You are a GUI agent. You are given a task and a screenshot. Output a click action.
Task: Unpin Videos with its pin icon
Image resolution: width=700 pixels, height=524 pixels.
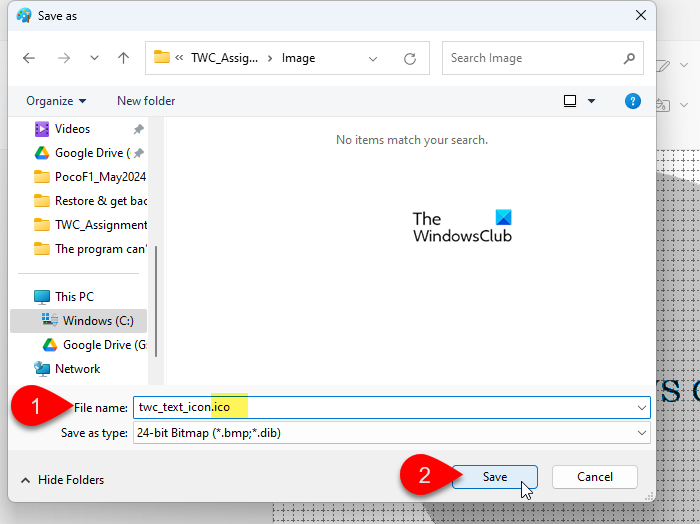(x=138, y=129)
